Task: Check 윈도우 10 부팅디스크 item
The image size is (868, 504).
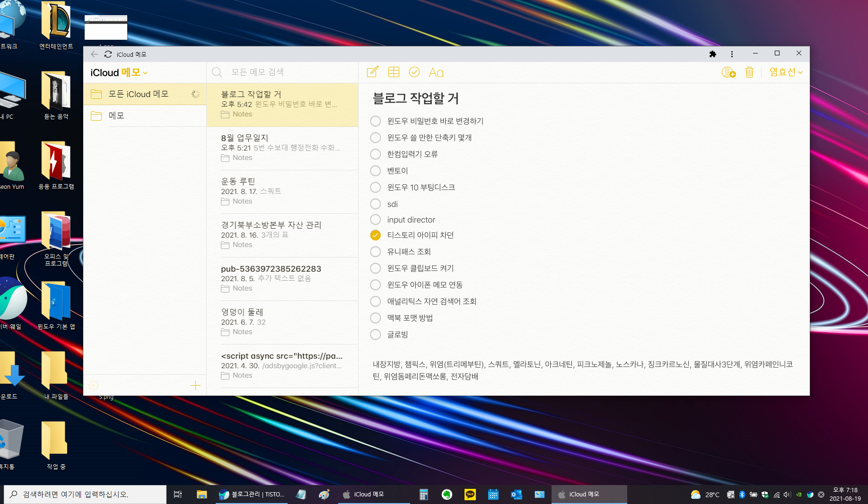Action: pyautogui.click(x=375, y=187)
